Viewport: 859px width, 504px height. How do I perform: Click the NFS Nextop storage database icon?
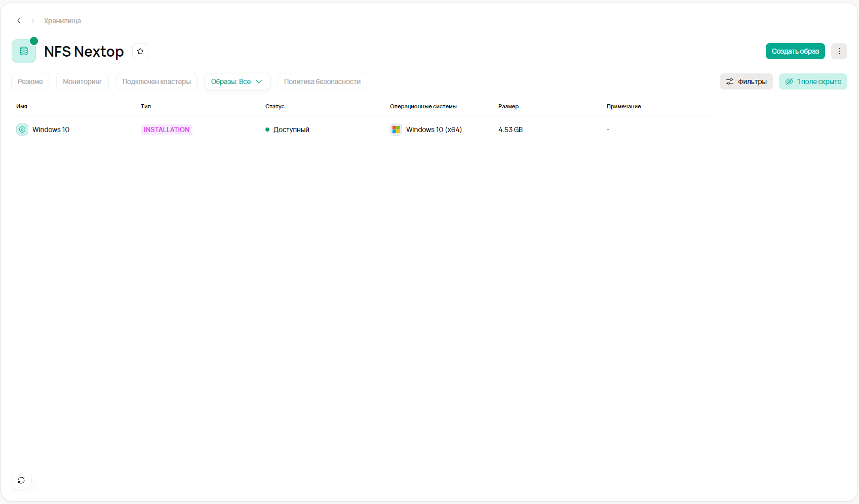[24, 51]
